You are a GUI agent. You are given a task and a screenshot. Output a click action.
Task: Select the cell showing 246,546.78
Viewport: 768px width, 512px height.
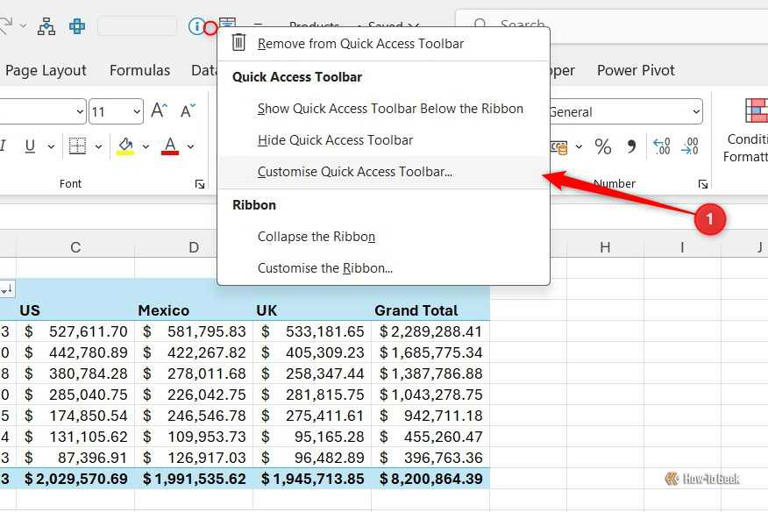(x=194, y=415)
